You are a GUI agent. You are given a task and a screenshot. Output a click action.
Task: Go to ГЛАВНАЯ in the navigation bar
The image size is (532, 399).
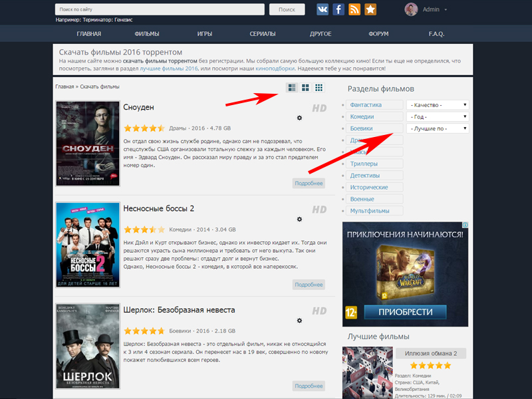point(89,34)
